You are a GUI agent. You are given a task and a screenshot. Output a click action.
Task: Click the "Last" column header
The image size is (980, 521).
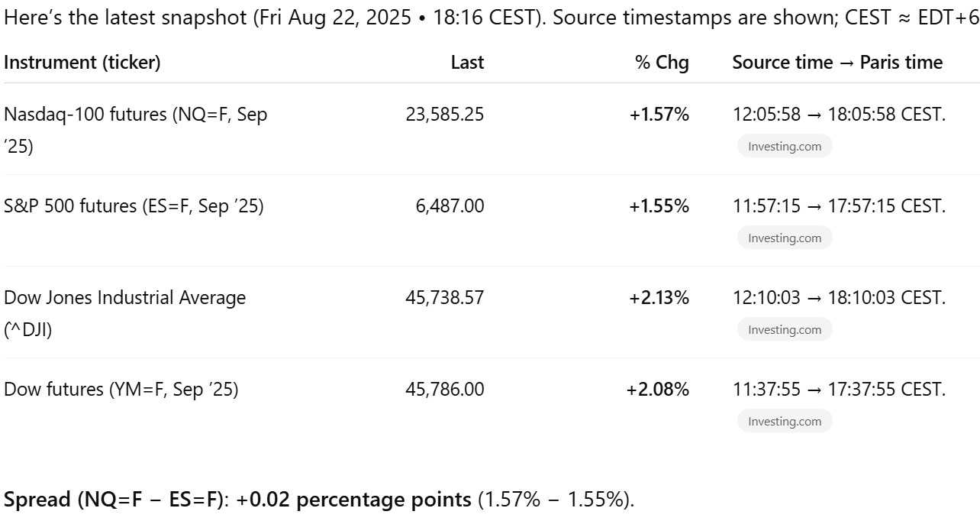pyautogui.click(x=467, y=63)
